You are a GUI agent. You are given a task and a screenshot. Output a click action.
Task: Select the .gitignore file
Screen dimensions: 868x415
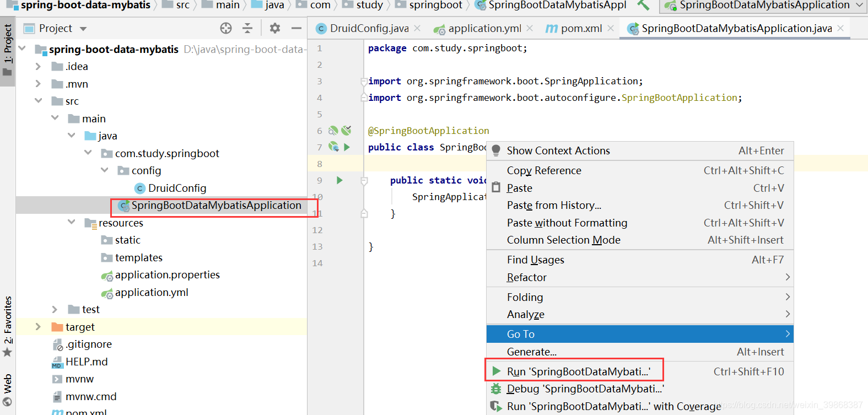click(x=82, y=344)
